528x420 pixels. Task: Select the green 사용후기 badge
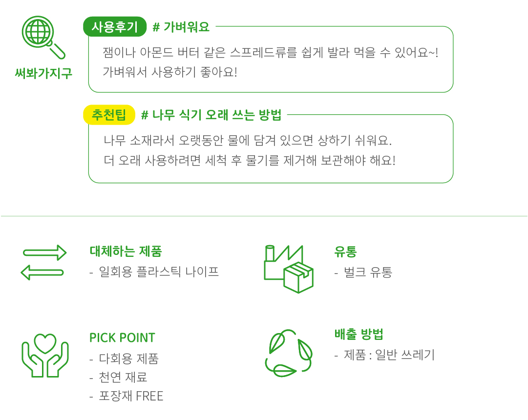click(x=115, y=27)
